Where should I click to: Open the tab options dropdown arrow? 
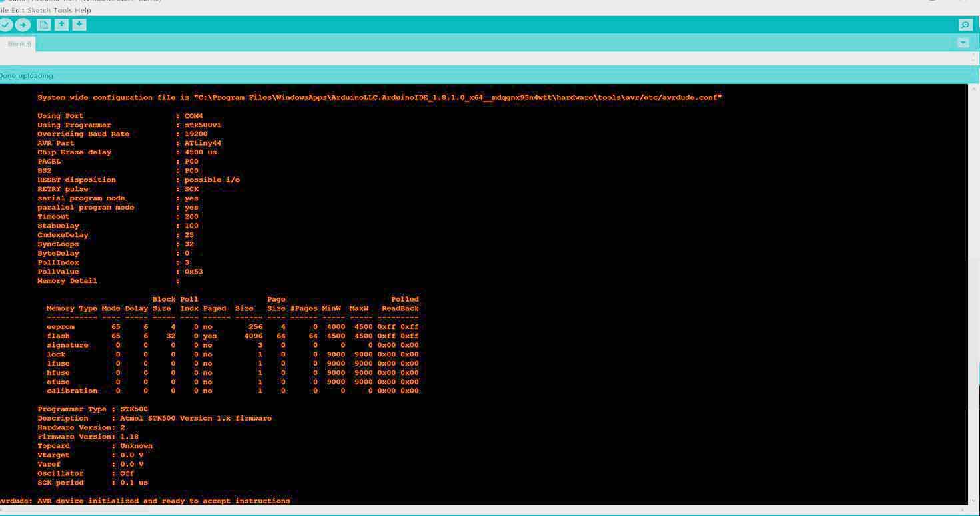(963, 43)
